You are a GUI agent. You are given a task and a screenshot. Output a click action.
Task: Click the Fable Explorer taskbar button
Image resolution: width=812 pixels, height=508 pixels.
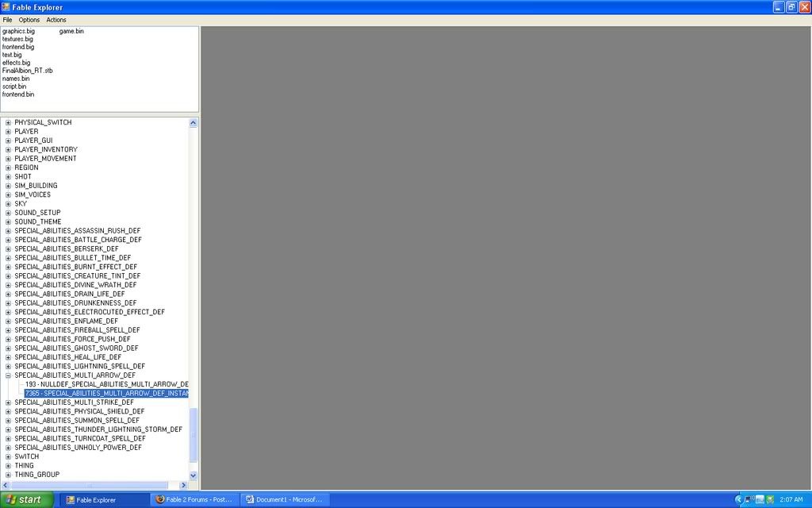pos(105,500)
